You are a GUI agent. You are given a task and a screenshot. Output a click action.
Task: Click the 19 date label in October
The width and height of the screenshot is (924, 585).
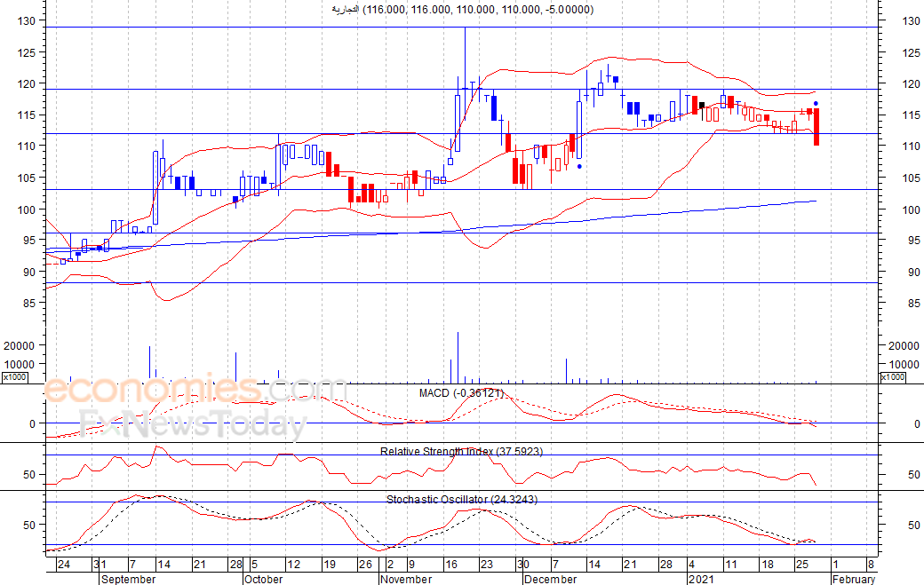330,565
